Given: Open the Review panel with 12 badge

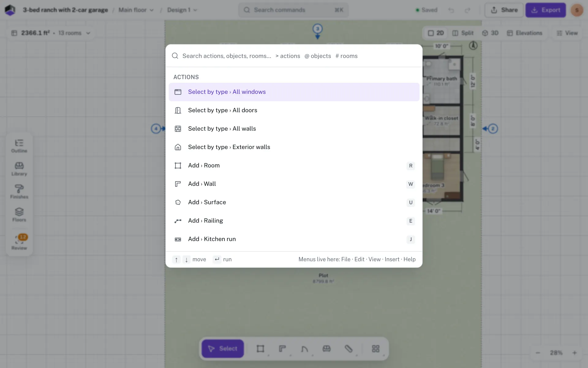Looking at the screenshot, I should click(x=19, y=242).
